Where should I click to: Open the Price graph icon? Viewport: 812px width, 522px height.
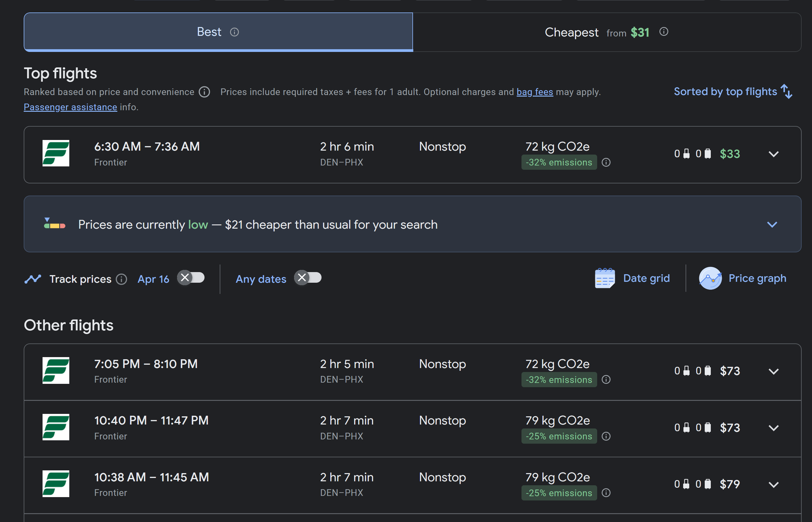(x=710, y=278)
